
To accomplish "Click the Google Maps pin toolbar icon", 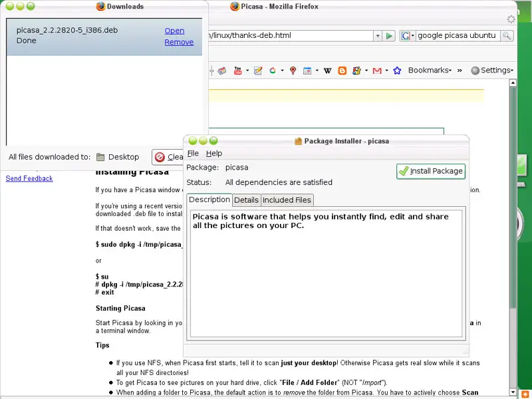I will pos(293,70).
